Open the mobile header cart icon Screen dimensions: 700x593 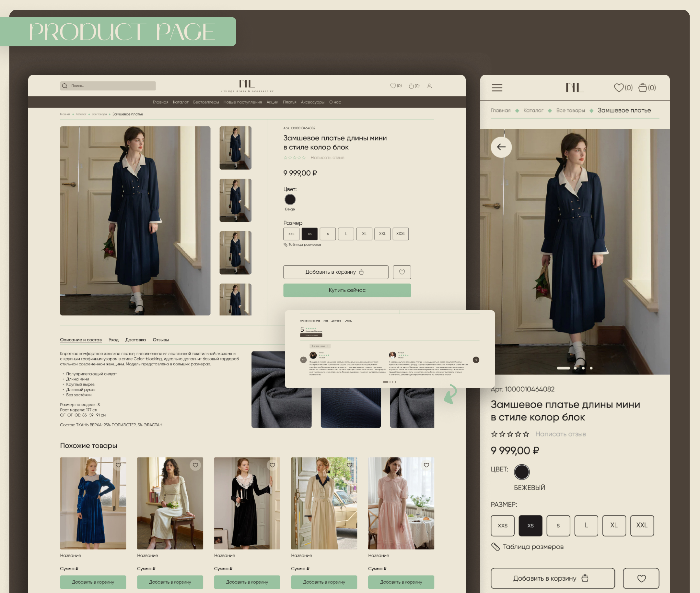pyautogui.click(x=643, y=88)
